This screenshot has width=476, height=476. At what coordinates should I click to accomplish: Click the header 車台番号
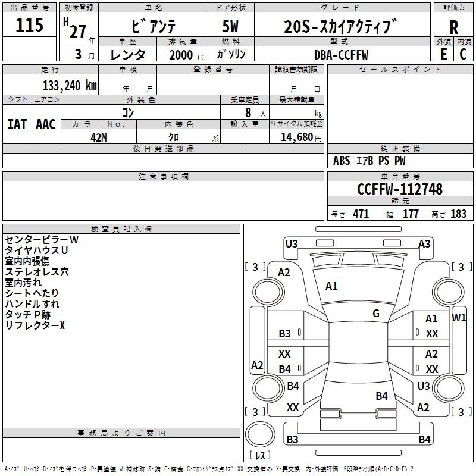coord(400,176)
